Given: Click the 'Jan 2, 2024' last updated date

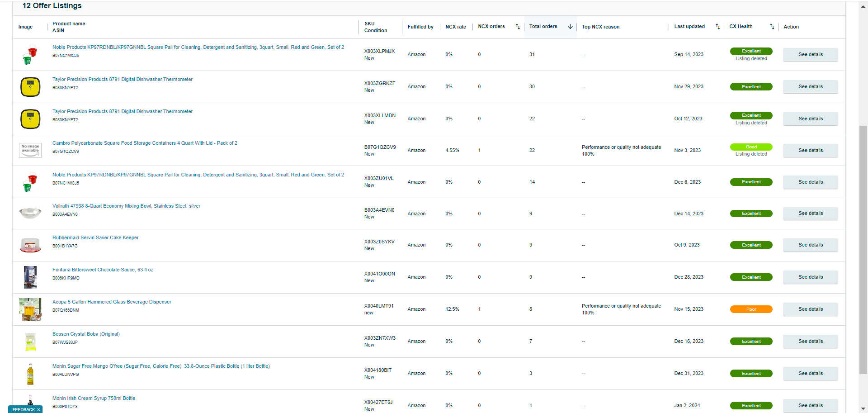Looking at the screenshot, I should (687, 406).
